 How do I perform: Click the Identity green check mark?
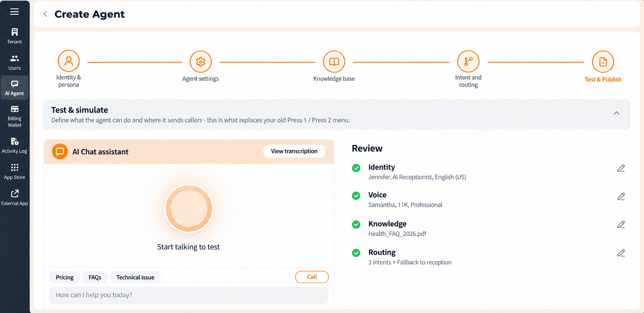356,168
